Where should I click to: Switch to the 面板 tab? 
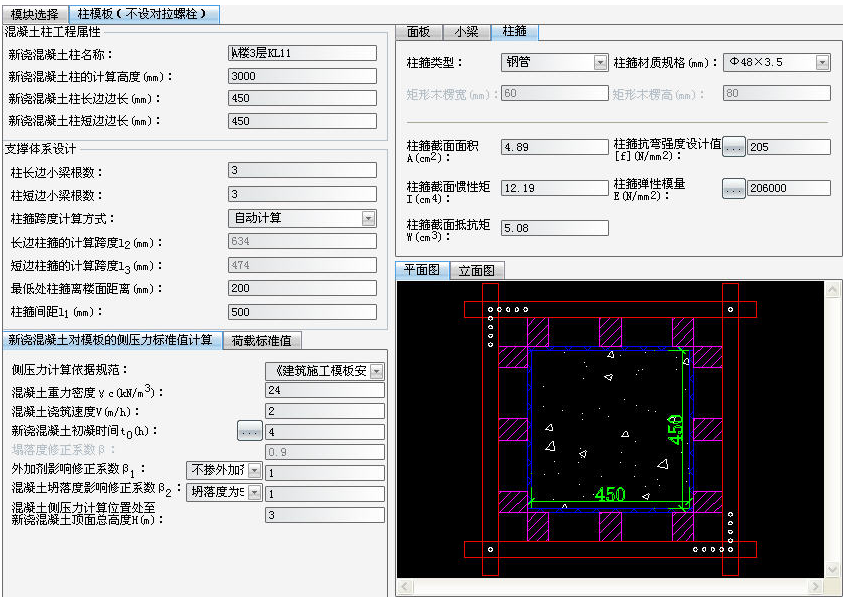(x=419, y=32)
